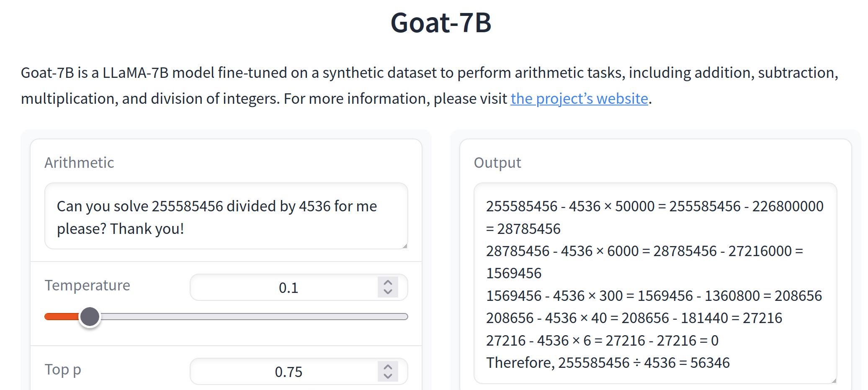The height and width of the screenshot is (390, 868).
Task: Click the Top p increment arrow
Action: click(x=388, y=367)
